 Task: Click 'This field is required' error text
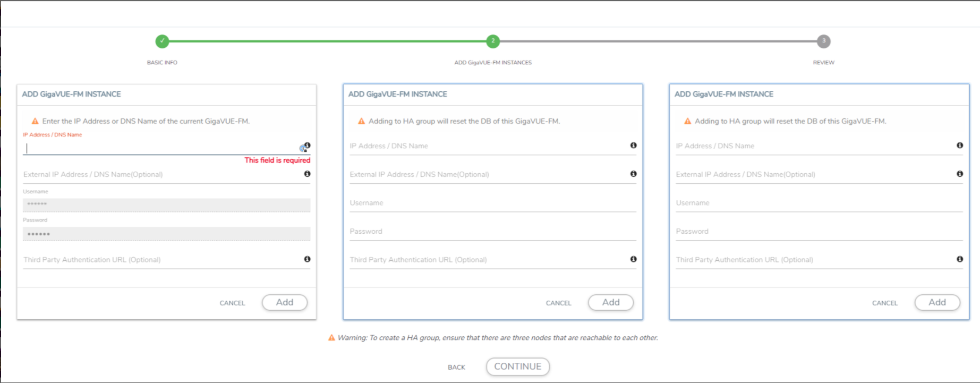click(277, 160)
